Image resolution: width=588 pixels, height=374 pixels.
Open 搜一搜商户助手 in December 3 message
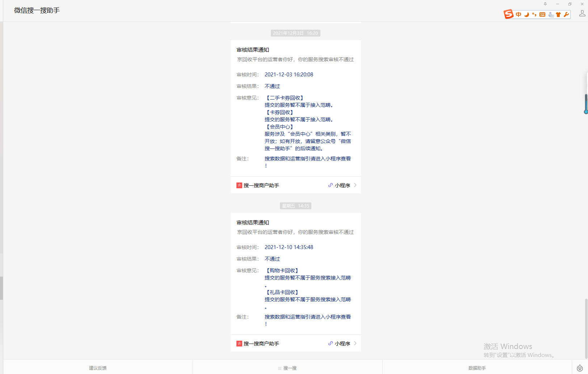261,185
